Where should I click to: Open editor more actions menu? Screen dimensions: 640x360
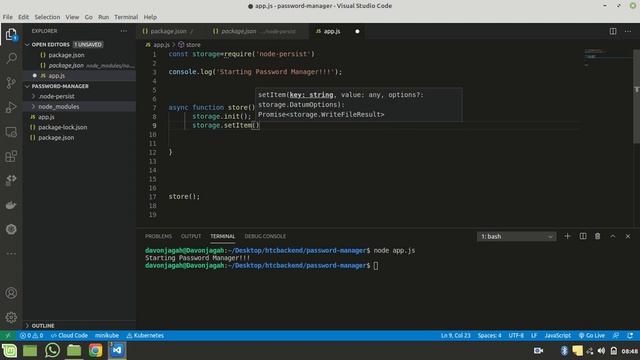coord(628,31)
